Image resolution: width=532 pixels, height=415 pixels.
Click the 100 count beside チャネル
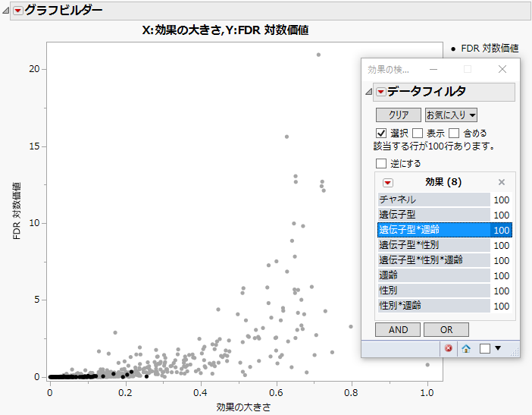point(502,200)
